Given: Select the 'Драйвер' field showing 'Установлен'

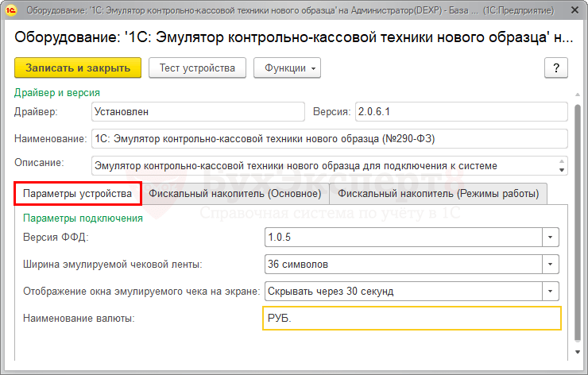Looking at the screenshot, I should 198,112.
